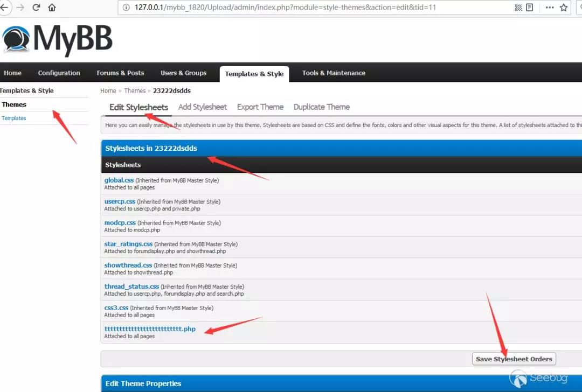
Task: Go to browser home icon
Action: [52, 8]
